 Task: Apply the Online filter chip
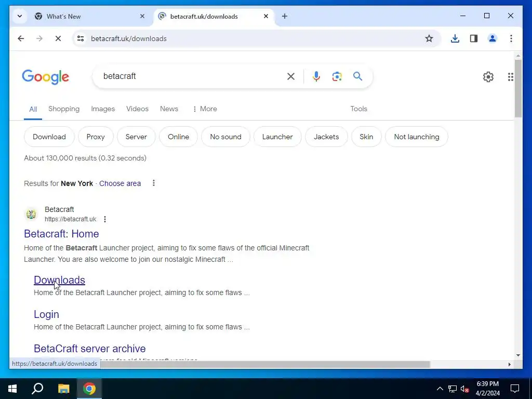(x=179, y=137)
